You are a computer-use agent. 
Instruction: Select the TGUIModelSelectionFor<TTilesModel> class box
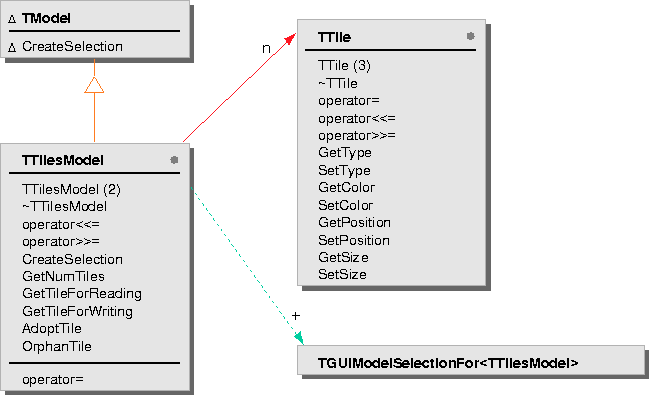pos(471,361)
